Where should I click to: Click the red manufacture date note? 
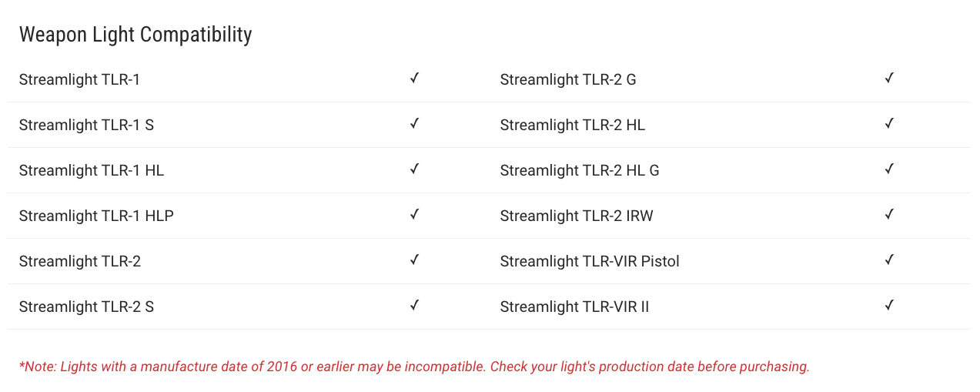[x=414, y=367]
